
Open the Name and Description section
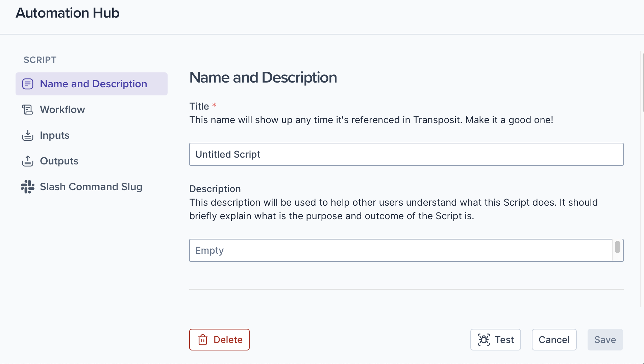pyautogui.click(x=93, y=84)
